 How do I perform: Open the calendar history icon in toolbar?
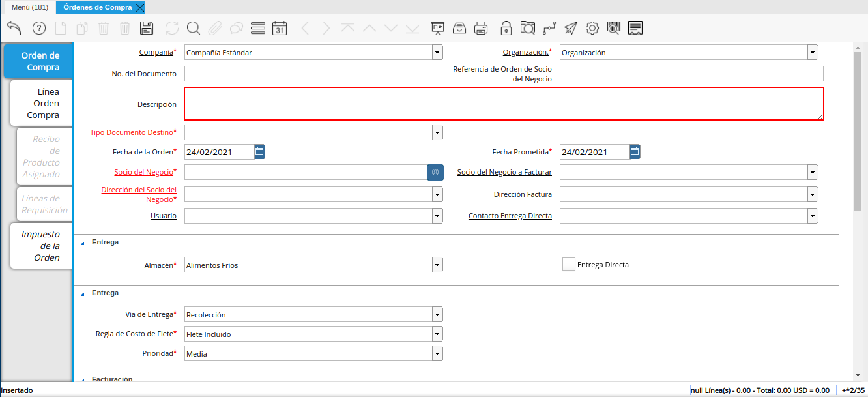coord(280,28)
